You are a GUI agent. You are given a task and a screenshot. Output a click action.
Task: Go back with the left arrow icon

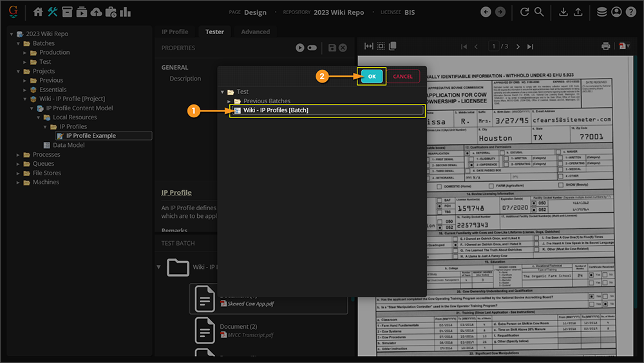(486, 12)
